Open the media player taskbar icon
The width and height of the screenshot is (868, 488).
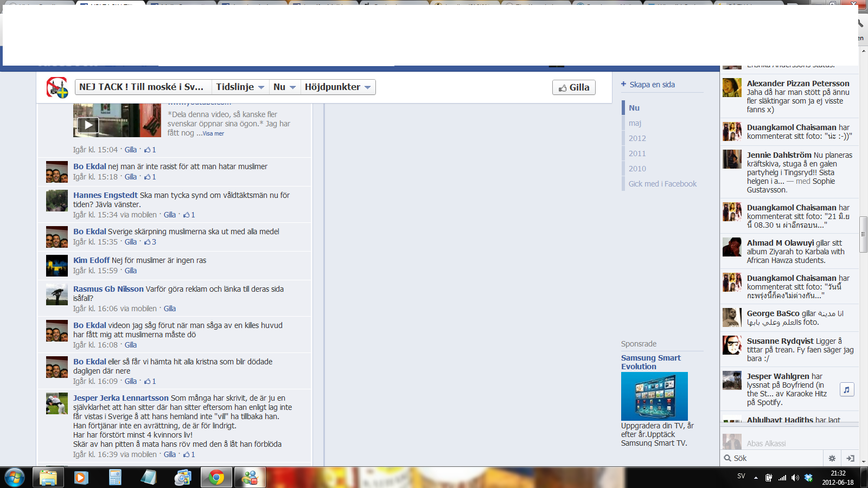point(81,478)
